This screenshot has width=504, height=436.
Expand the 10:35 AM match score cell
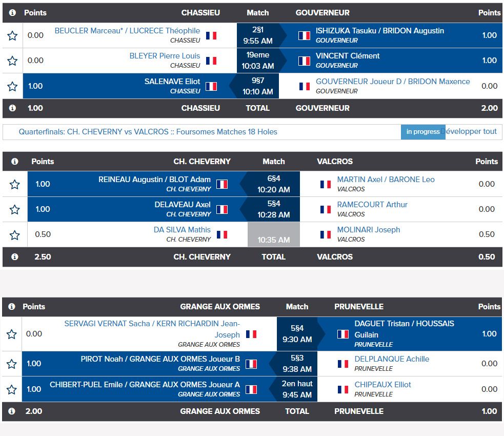click(273, 235)
